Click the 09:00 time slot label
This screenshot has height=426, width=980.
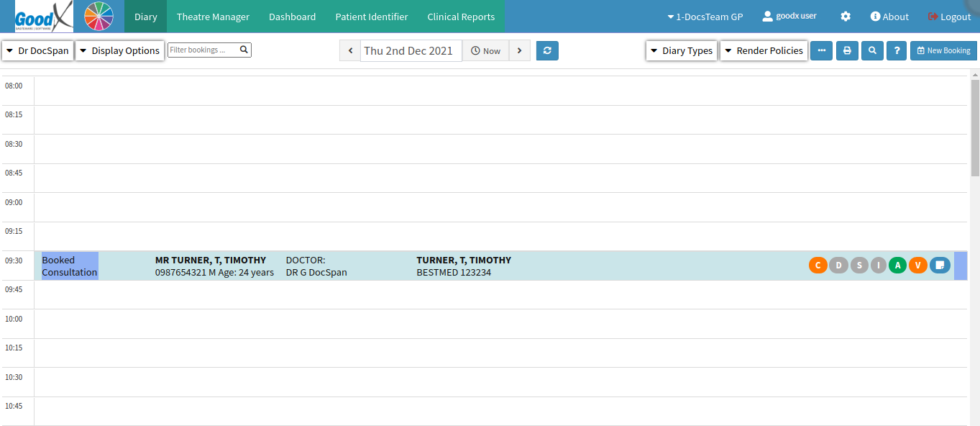coord(14,202)
